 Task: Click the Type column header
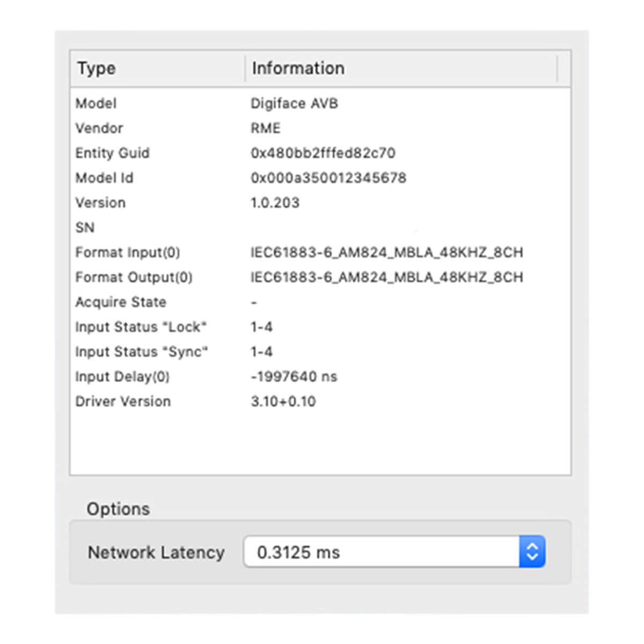[x=97, y=69]
